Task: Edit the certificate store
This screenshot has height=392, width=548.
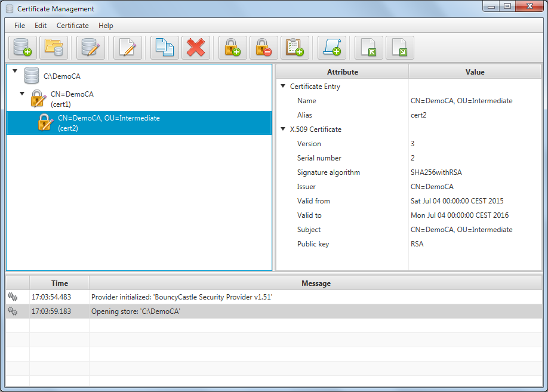Action: click(90, 48)
